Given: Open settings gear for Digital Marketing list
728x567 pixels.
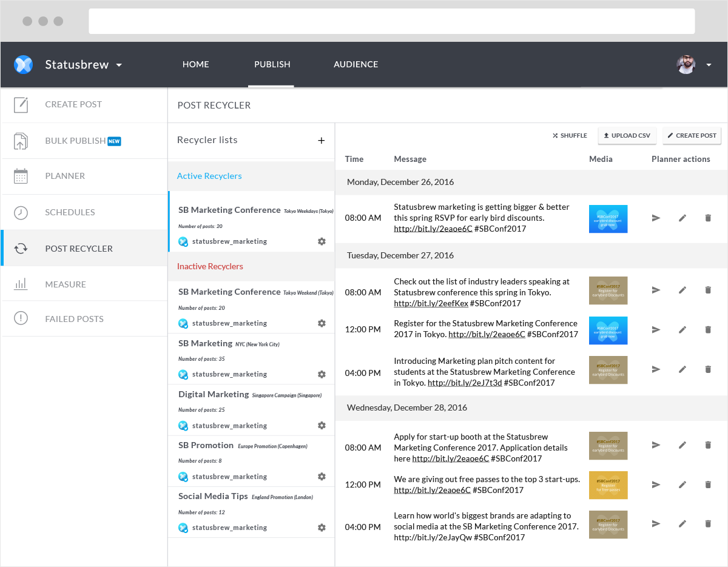Looking at the screenshot, I should coord(322,426).
